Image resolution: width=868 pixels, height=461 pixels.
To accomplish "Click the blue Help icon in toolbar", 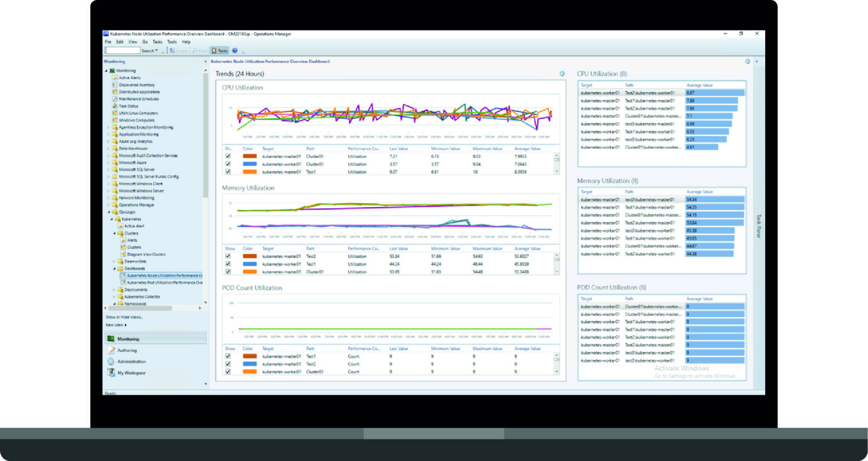I will pos(235,50).
